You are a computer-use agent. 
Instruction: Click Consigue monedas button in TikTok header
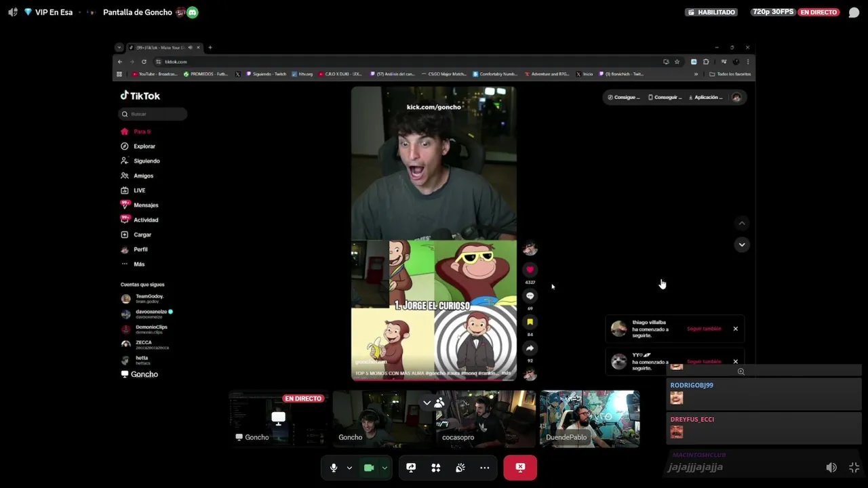pyautogui.click(x=623, y=98)
